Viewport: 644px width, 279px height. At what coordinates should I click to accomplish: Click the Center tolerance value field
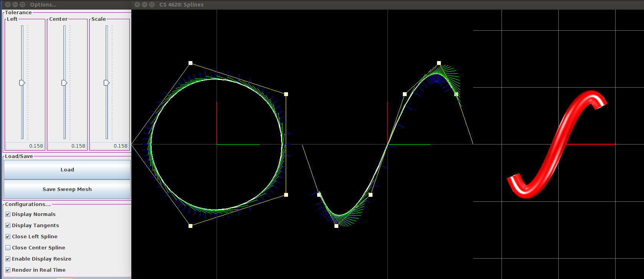pyautogui.click(x=67, y=146)
